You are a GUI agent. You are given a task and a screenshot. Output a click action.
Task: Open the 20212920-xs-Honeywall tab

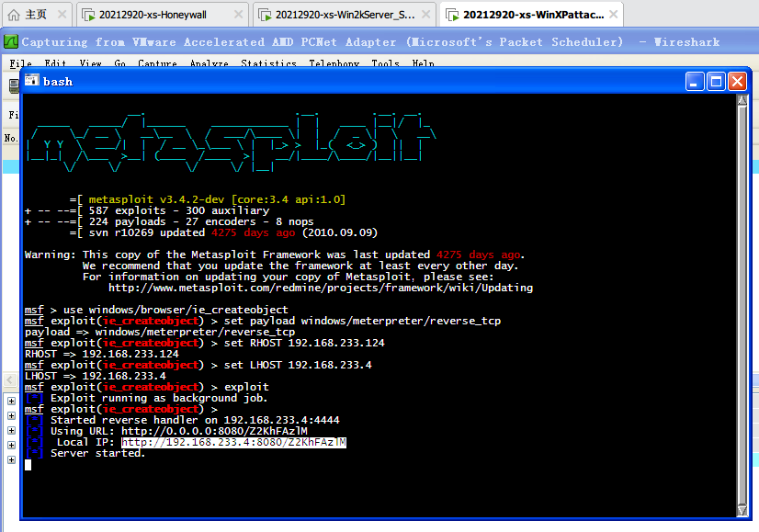point(163,15)
